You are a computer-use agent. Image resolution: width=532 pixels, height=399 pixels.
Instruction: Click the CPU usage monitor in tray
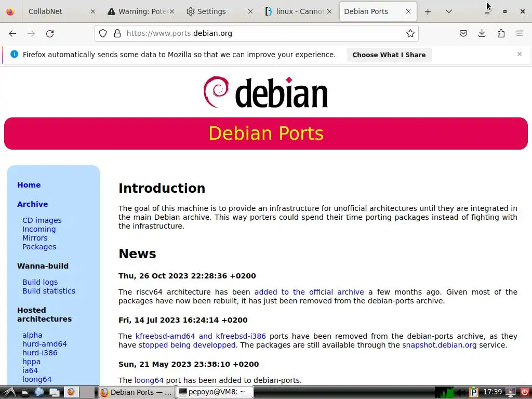pos(444,392)
